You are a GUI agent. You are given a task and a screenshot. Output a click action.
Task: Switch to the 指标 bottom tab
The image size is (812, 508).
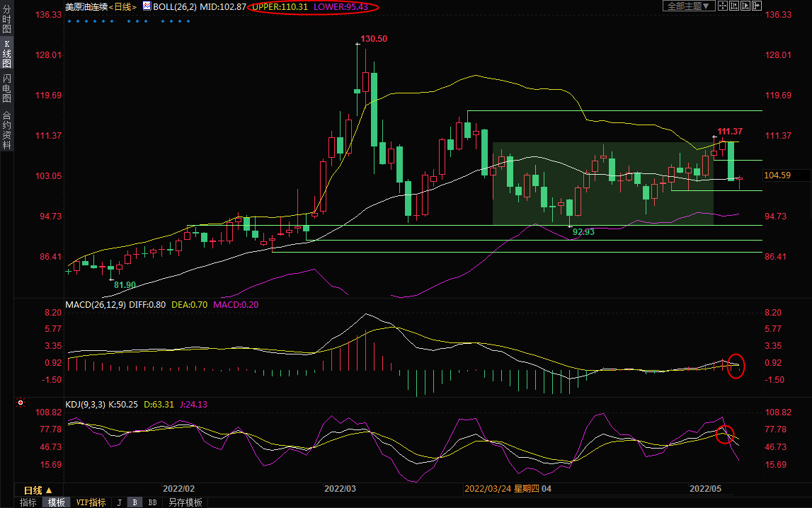pyautogui.click(x=28, y=502)
